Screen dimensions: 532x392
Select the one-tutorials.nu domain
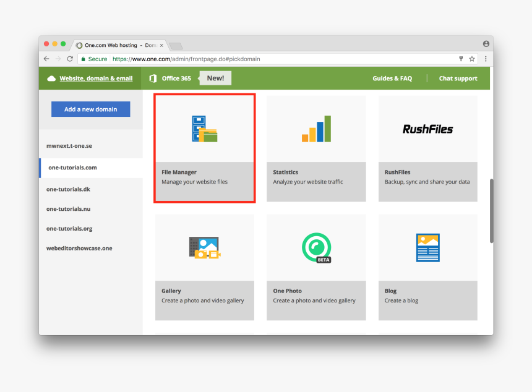(x=68, y=209)
